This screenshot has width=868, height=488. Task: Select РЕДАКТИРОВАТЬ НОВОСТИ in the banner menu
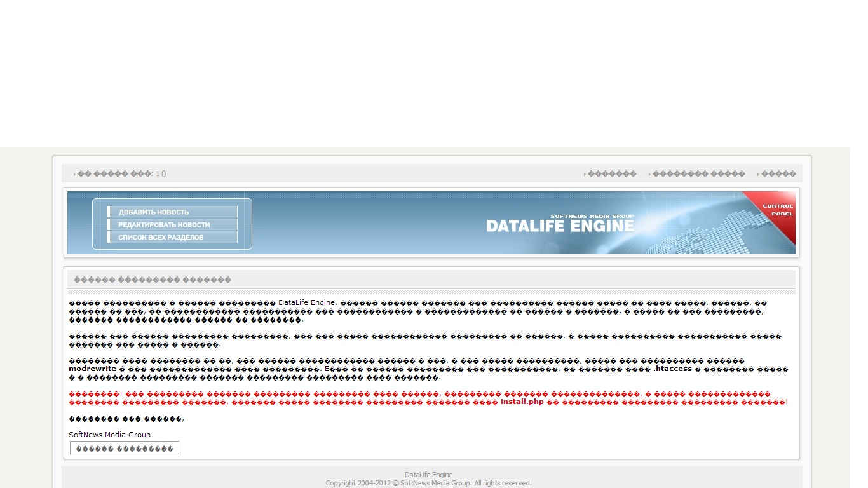172,225
